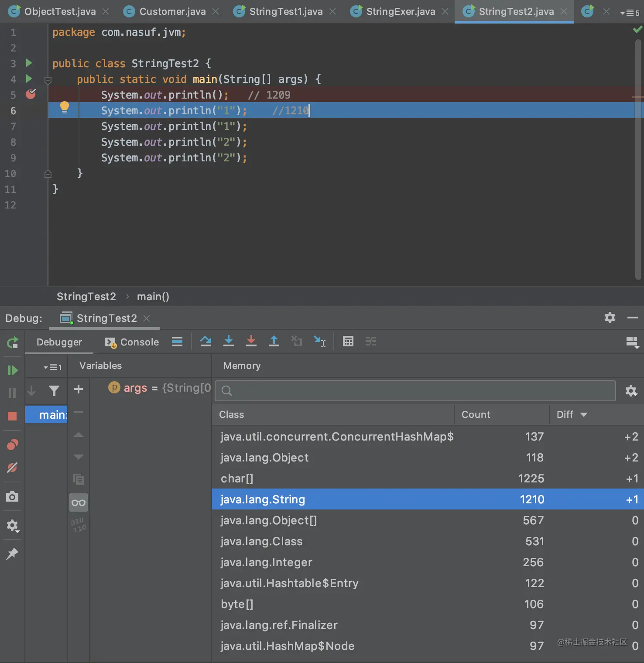Click the Force Step Into button
The width and height of the screenshot is (644, 663).
click(251, 341)
